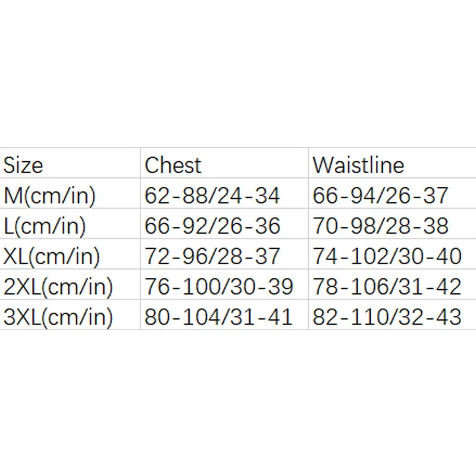Click the XL(cm/in) size cell
476x476 pixels.
click(51, 256)
